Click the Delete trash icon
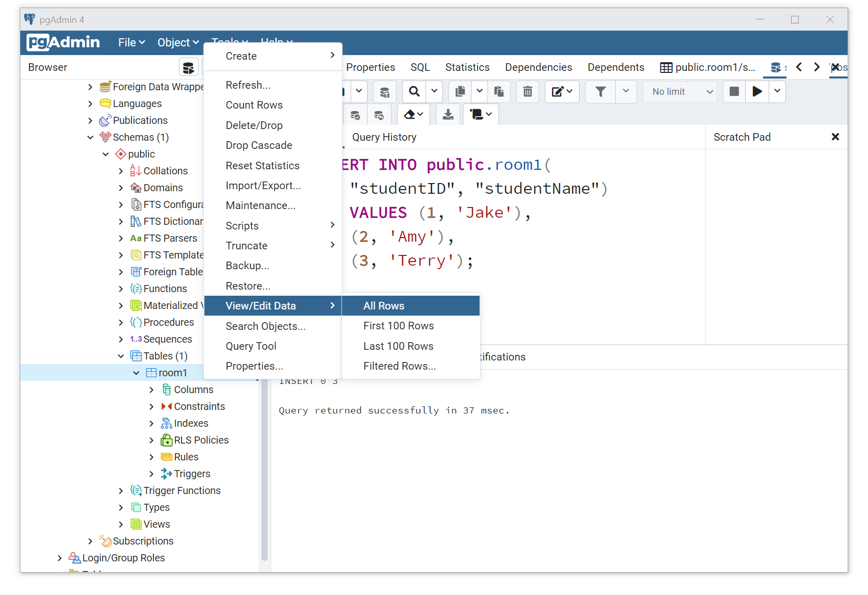The height and width of the screenshot is (595, 868). coord(528,92)
